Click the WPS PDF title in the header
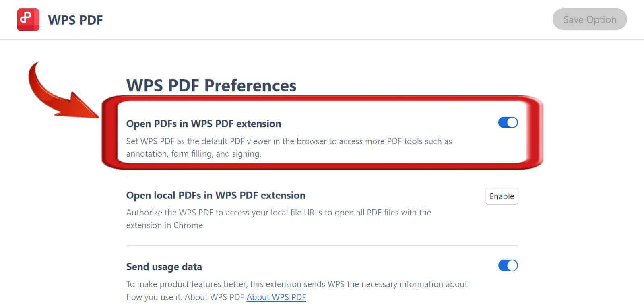This screenshot has height=308, width=644. tap(75, 20)
